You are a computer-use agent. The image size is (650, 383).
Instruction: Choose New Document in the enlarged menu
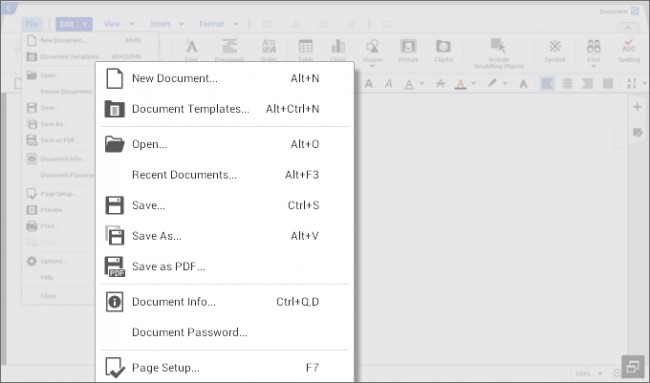[225, 78]
